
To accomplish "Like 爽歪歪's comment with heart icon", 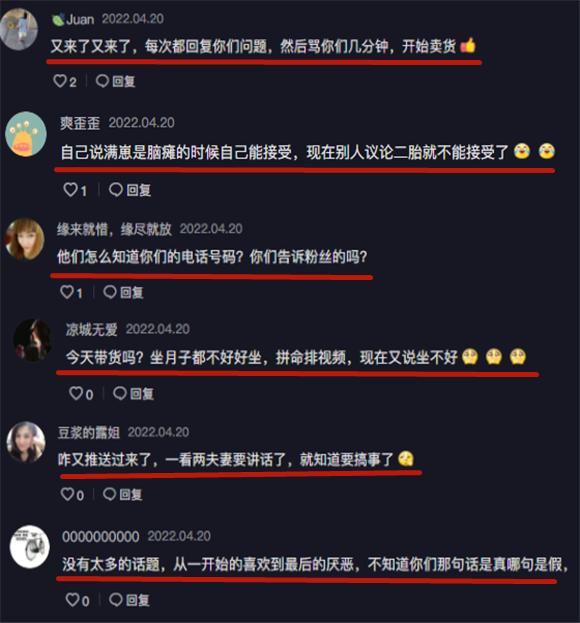I will (70, 190).
